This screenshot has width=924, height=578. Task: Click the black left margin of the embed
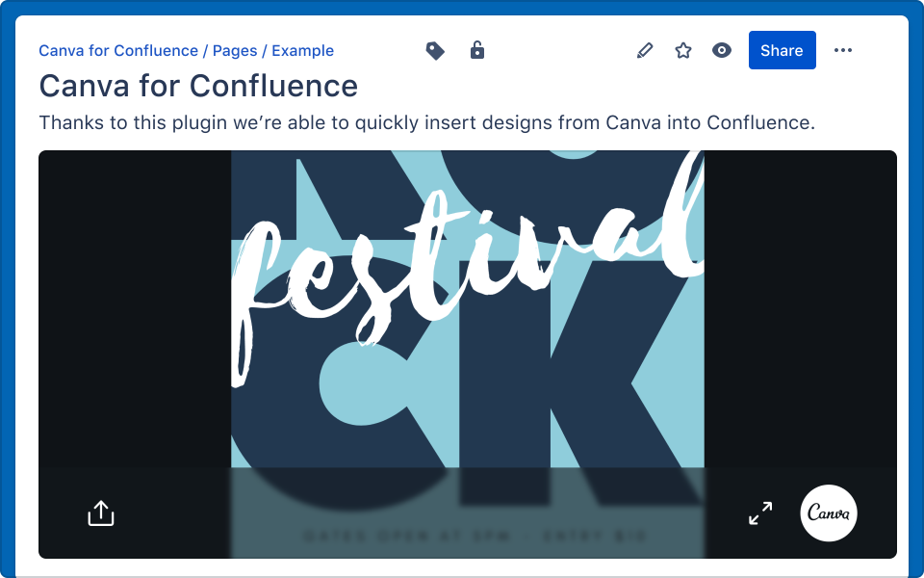click(135, 308)
